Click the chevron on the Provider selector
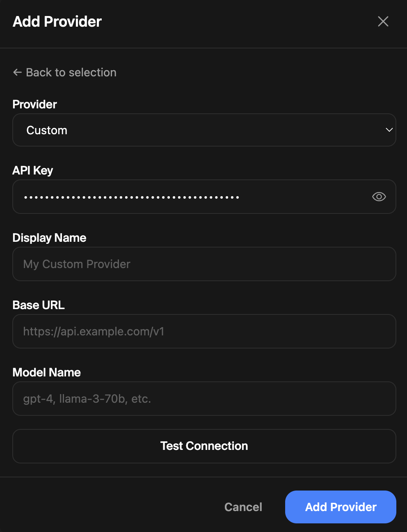Screen dimensions: 407x532 pyautogui.click(x=389, y=130)
